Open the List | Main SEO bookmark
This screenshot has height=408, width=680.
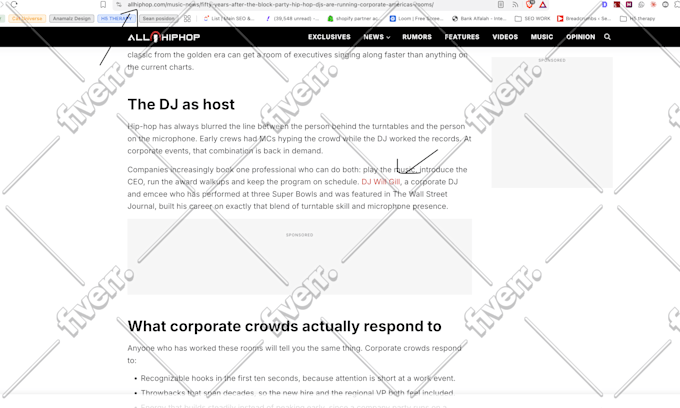click(x=229, y=19)
